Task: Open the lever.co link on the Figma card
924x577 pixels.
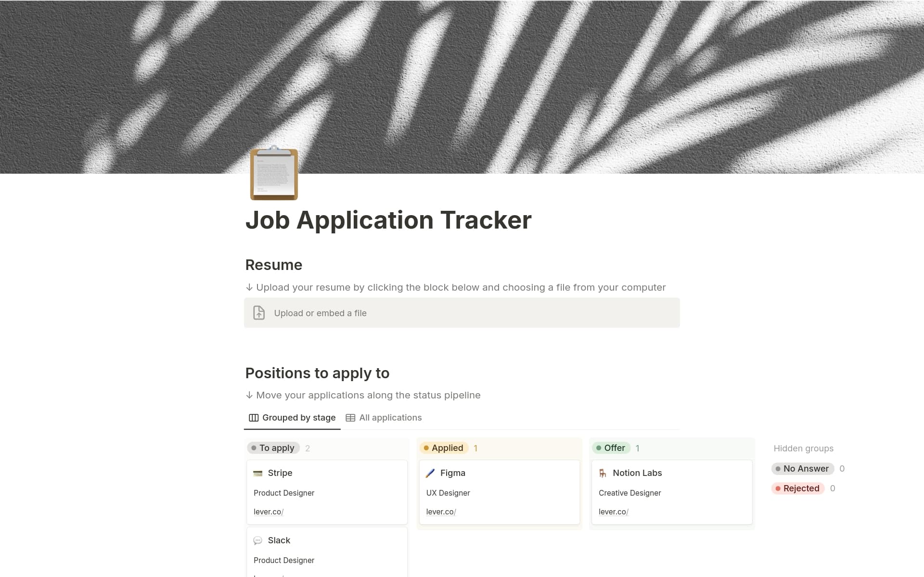Action: pos(440,512)
